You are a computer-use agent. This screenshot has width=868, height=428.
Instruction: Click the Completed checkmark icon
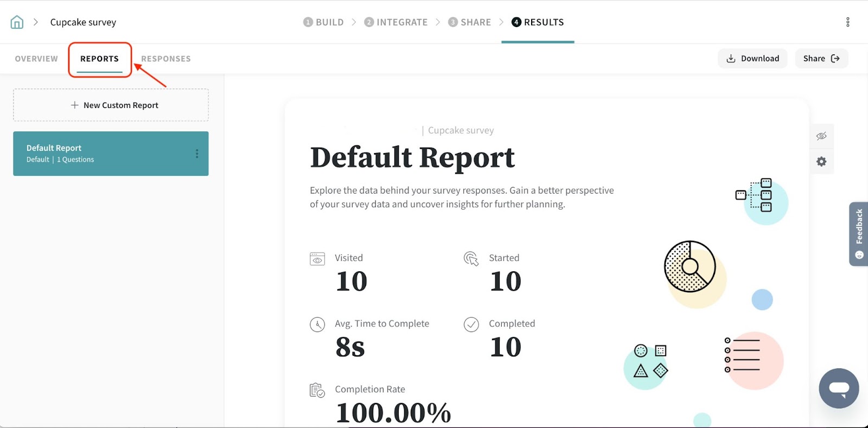pyautogui.click(x=471, y=324)
